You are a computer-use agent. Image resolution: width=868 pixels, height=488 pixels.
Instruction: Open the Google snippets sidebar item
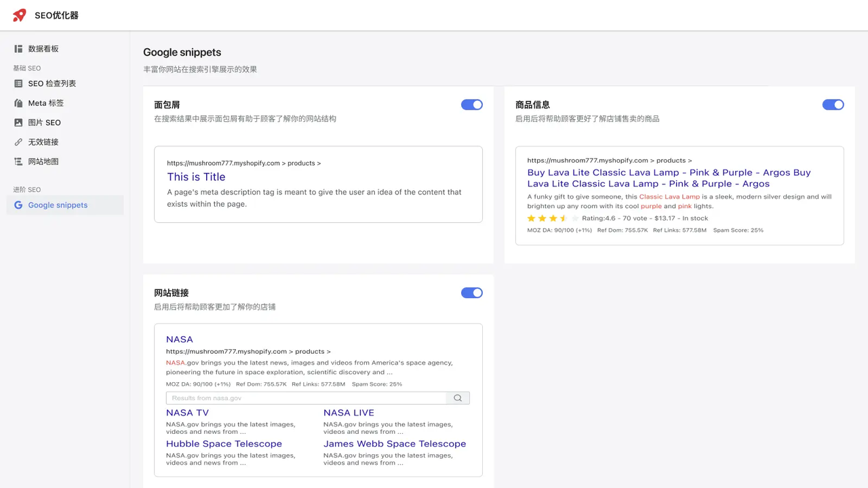(x=58, y=205)
